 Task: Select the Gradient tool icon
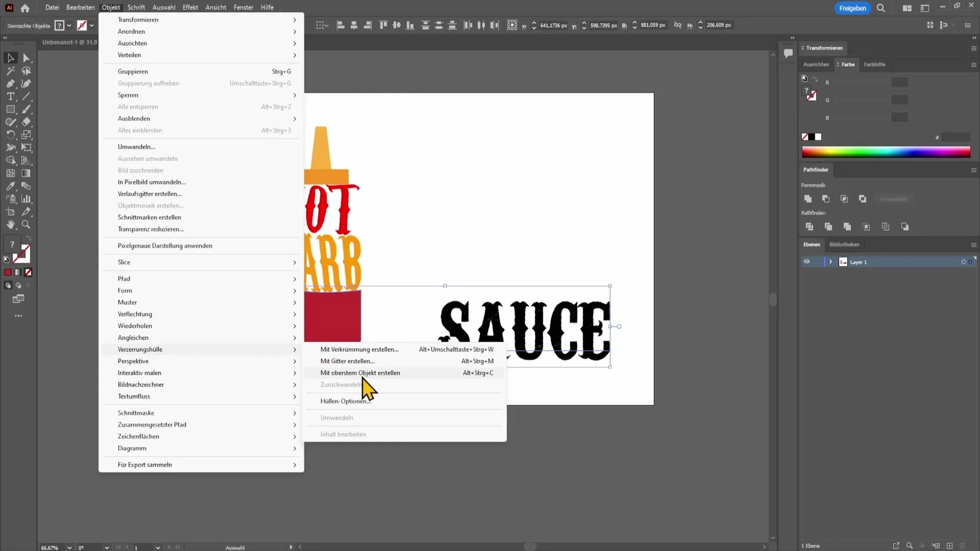pos(26,173)
